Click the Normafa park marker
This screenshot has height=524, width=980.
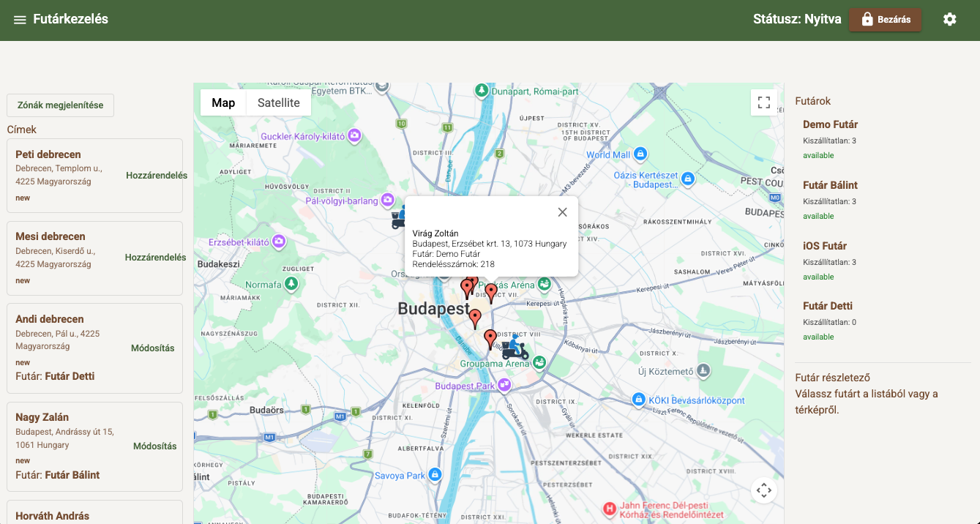pyautogui.click(x=291, y=284)
